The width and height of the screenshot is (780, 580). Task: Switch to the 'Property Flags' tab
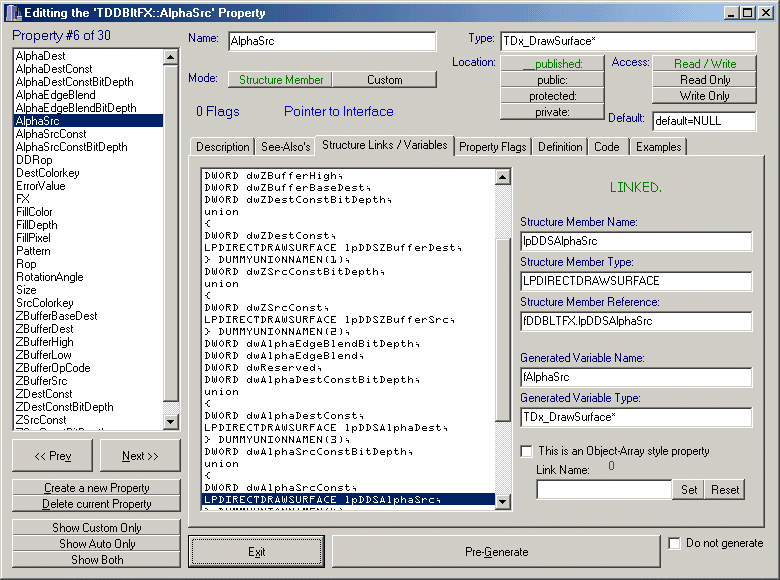click(492, 147)
